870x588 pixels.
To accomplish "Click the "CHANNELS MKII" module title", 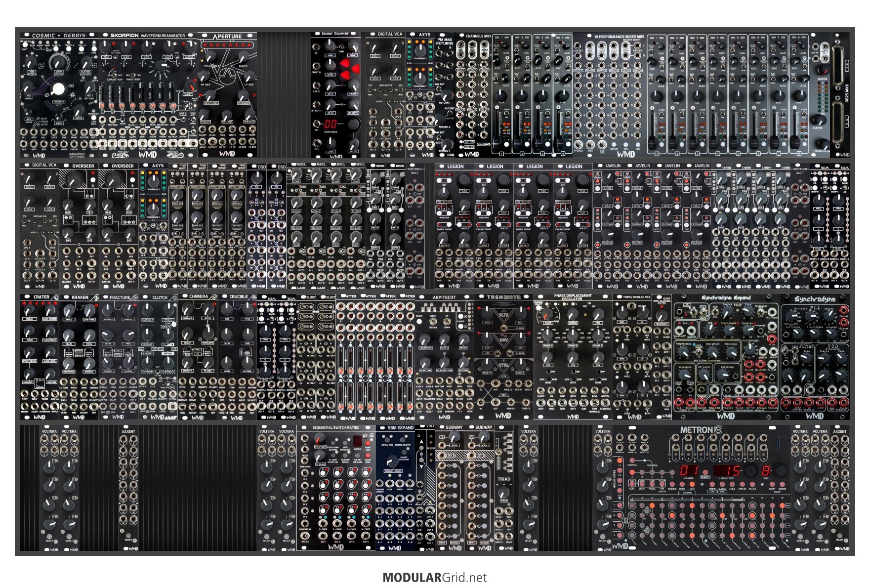I will [478, 36].
